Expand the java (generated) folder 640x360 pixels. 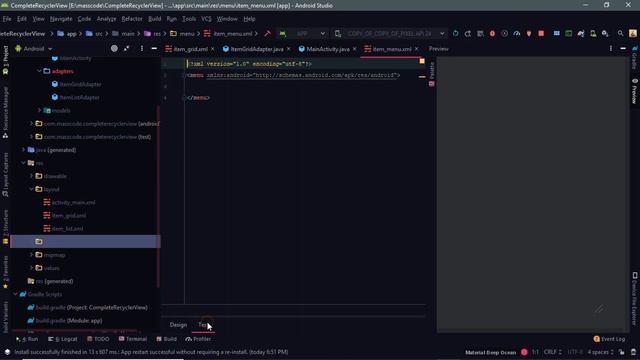click(x=23, y=150)
